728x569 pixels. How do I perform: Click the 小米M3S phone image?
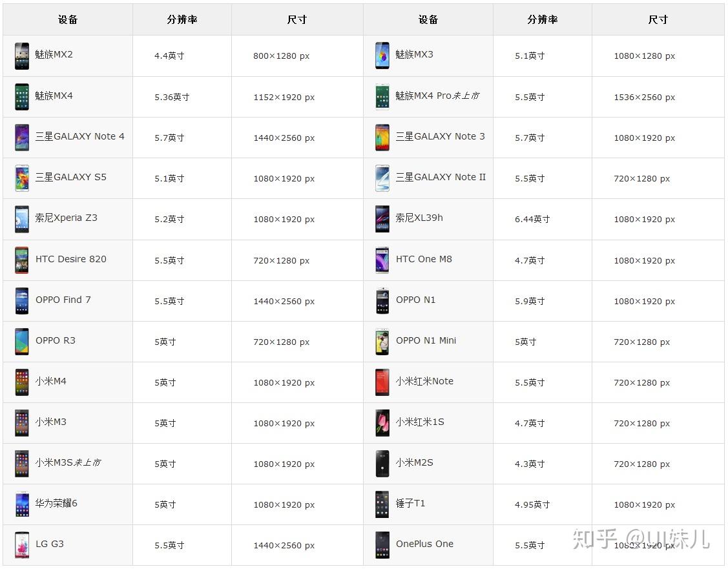coord(22,464)
